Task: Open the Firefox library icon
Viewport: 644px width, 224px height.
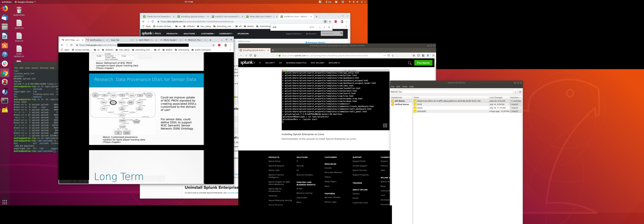Action: click(x=414, y=55)
